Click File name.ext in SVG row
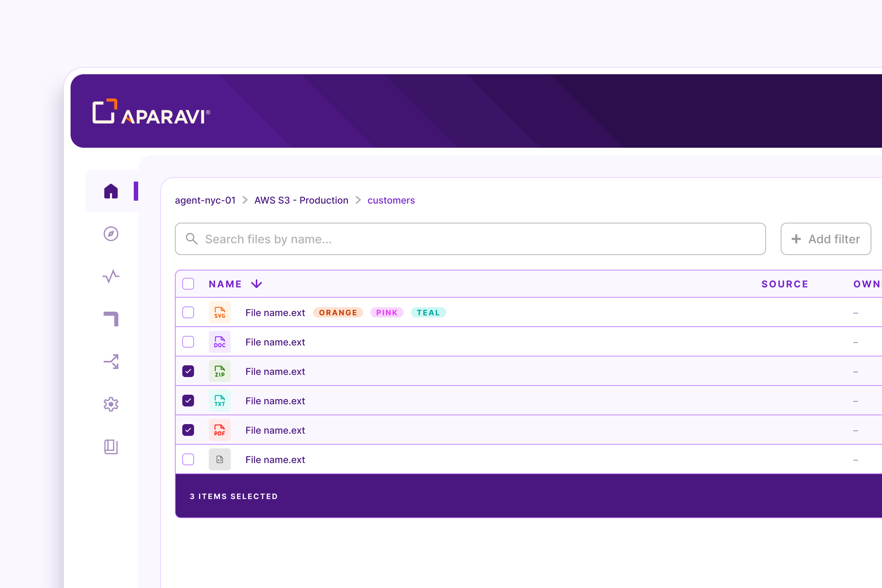Viewport: 882px width, 588px height. tap(275, 313)
